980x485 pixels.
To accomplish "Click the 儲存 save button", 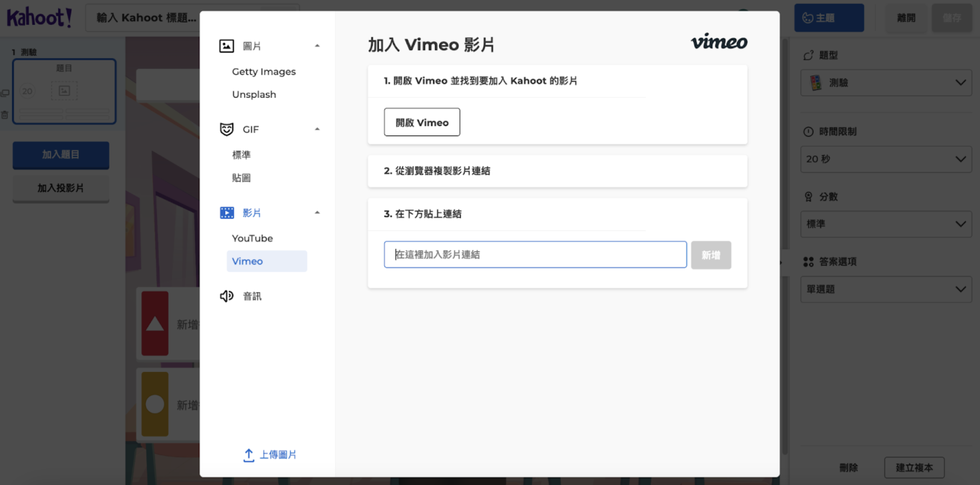I will pyautogui.click(x=952, y=18).
